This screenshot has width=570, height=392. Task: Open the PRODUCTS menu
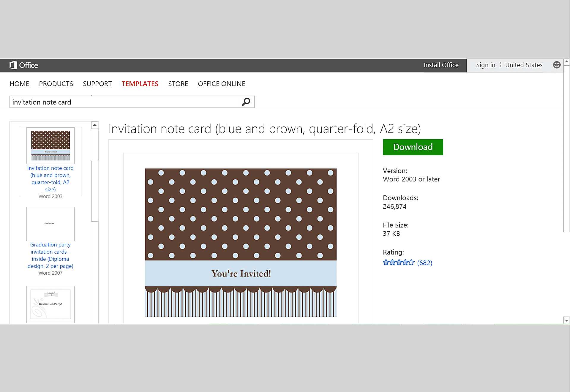56,84
